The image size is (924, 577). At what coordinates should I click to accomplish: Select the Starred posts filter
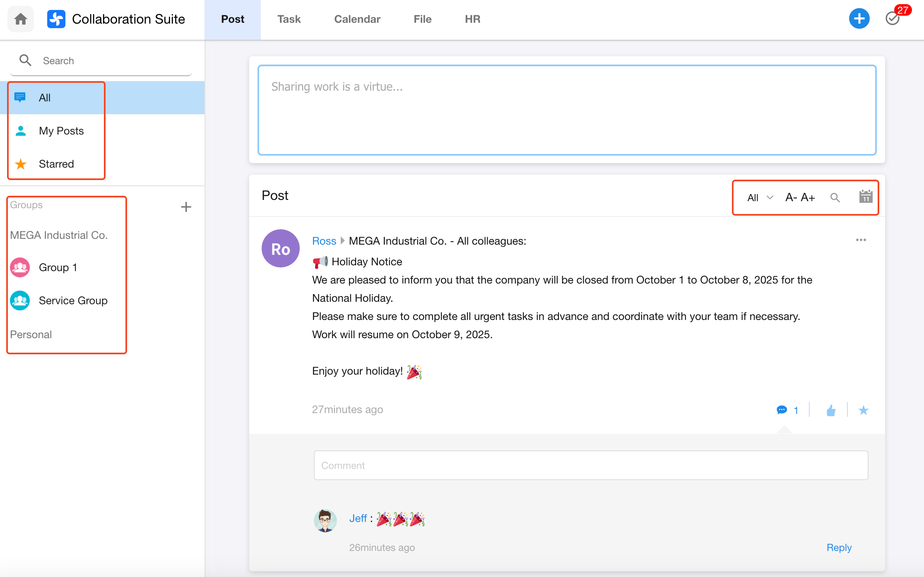point(56,164)
